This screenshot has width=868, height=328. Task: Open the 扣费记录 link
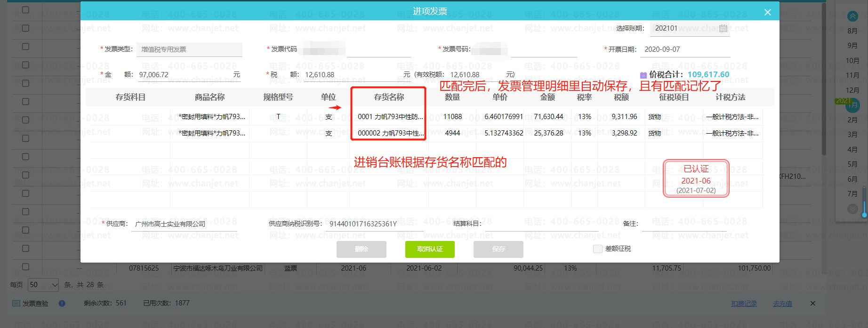click(x=744, y=304)
